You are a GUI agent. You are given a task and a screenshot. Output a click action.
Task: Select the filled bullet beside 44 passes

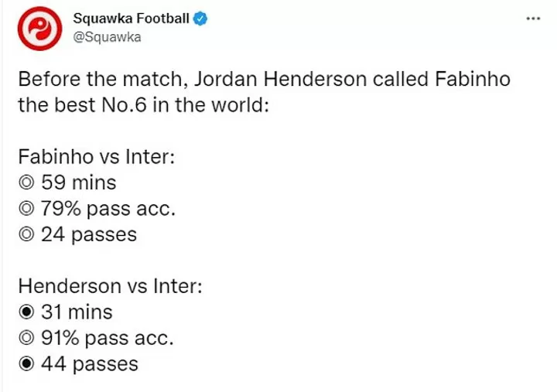click(26, 364)
